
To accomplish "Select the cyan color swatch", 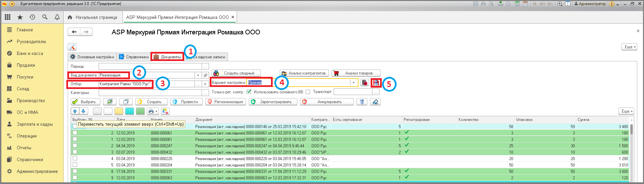I will [130, 111].
